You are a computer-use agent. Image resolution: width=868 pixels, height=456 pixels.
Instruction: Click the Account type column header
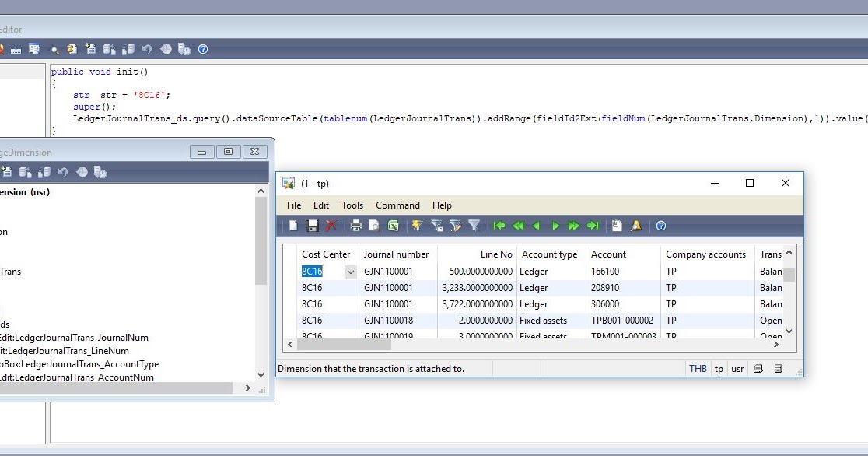coord(550,254)
